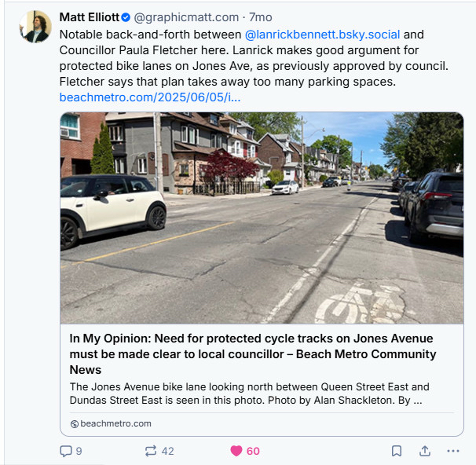Click the reply speech bubble icon
Screen dimensions: 476x465
pos(66,451)
